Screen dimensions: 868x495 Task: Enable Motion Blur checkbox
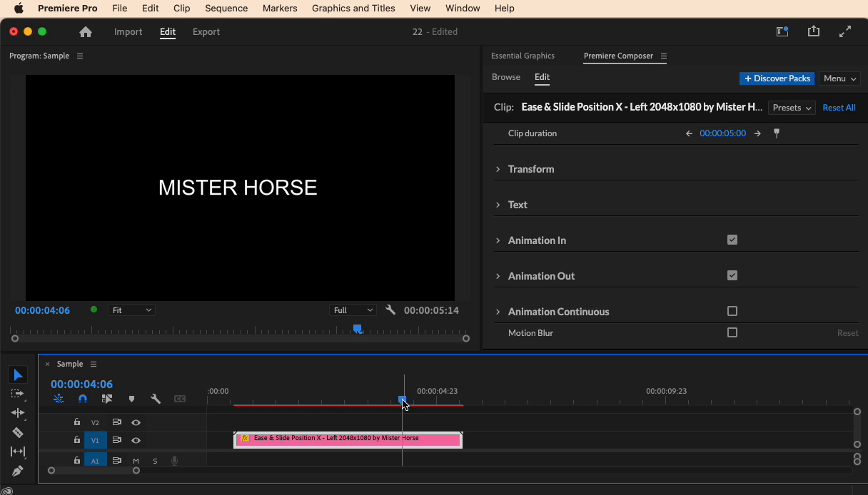[732, 332]
